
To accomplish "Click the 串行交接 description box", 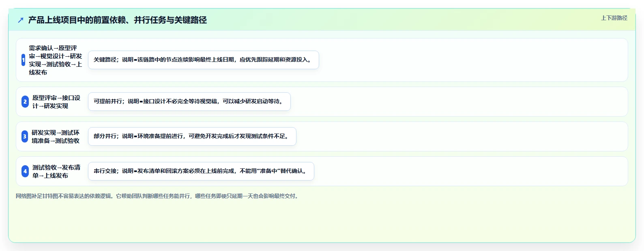I will pos(201,171).
